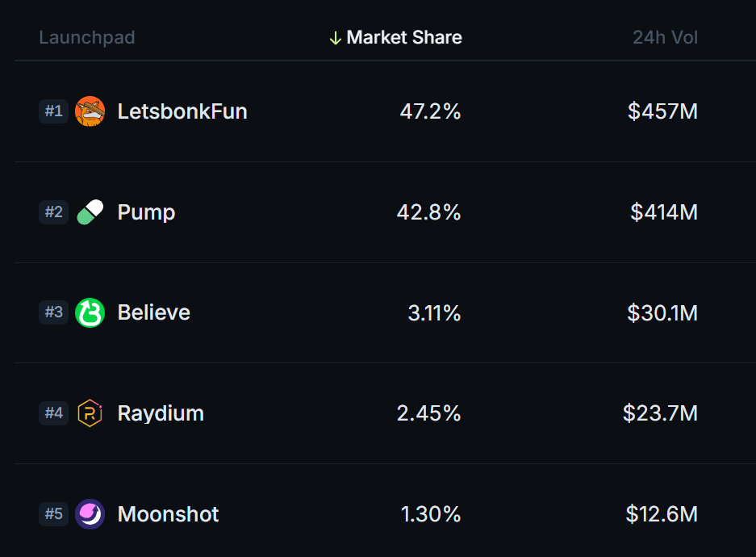This screenshot has height=557, width=756.
Task: Select the Moonshot launchpad name
Action: (168, 514)
